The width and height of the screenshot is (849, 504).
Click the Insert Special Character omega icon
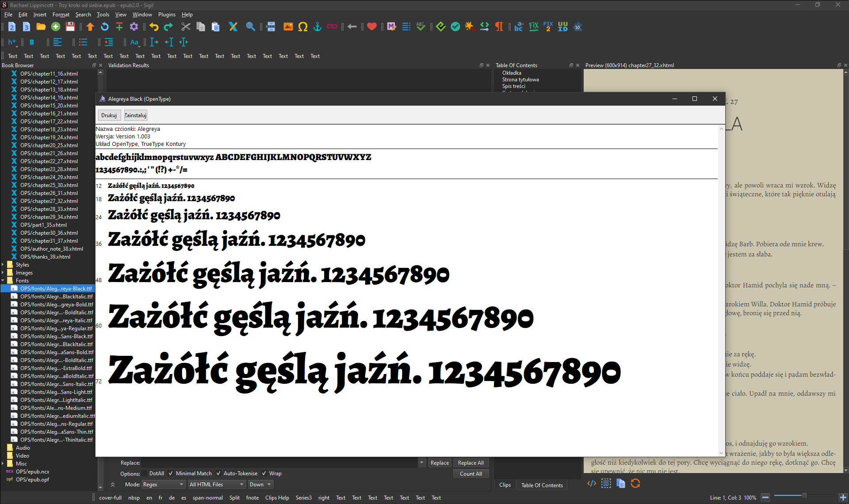303,27
